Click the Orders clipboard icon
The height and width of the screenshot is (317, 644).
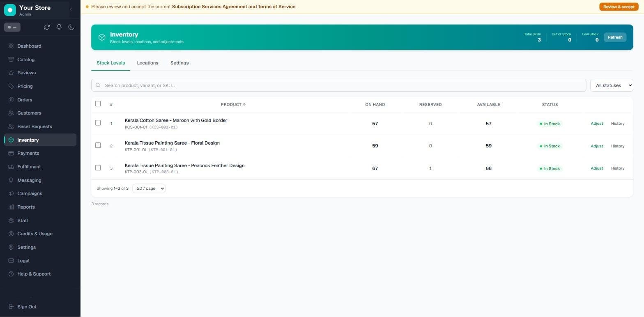coord(11,100)
